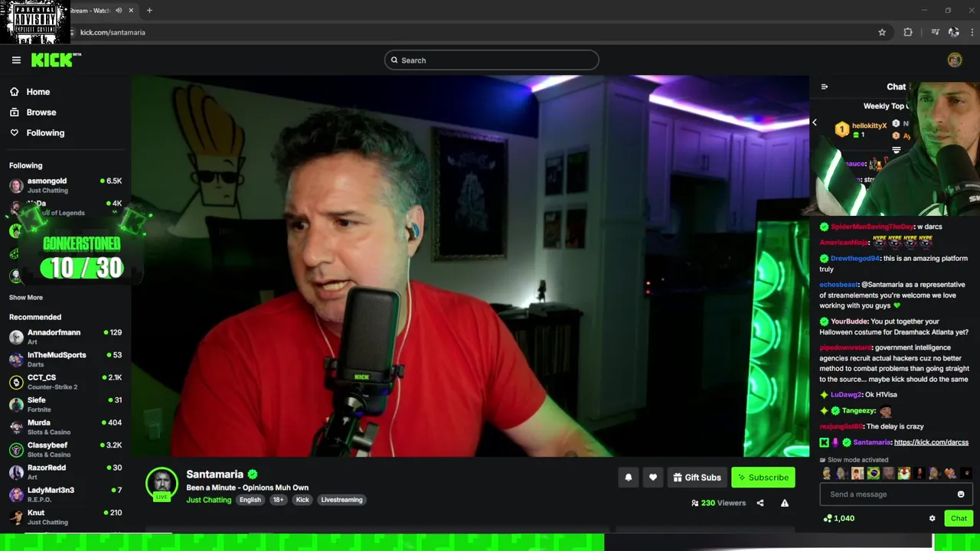
Task: Click the Send a message field
Action: (896, 494)
